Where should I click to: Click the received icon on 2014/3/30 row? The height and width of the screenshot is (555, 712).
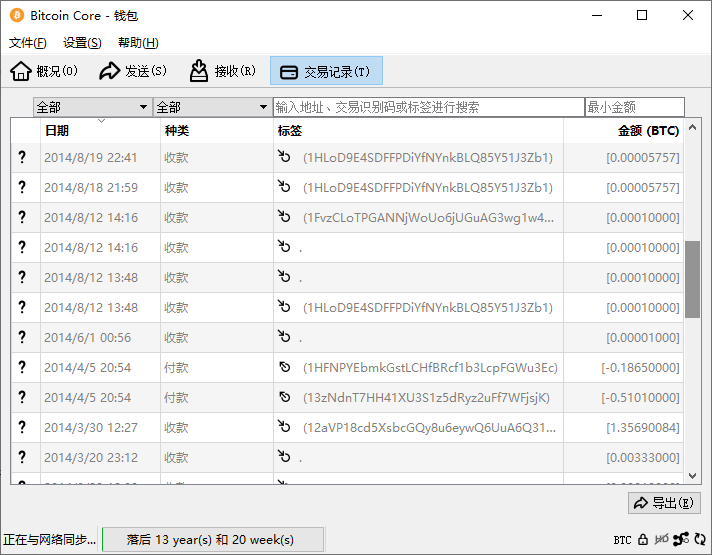(285, 427)
